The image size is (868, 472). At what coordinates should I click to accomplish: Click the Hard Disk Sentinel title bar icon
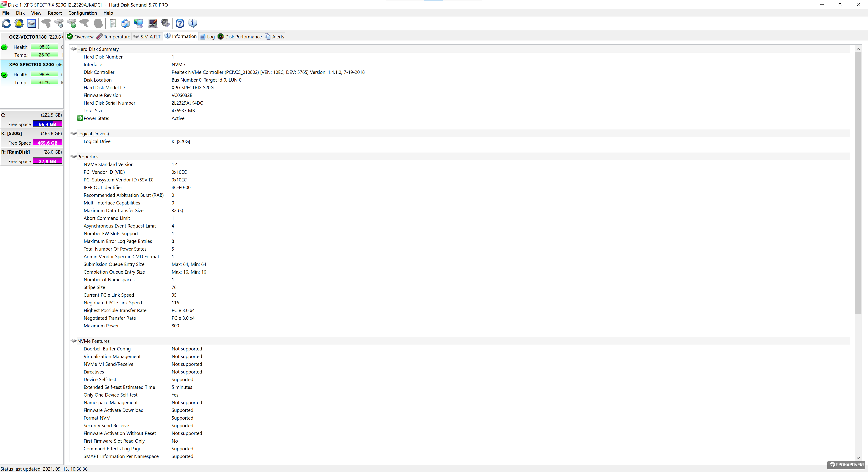(x=3, y=4)
